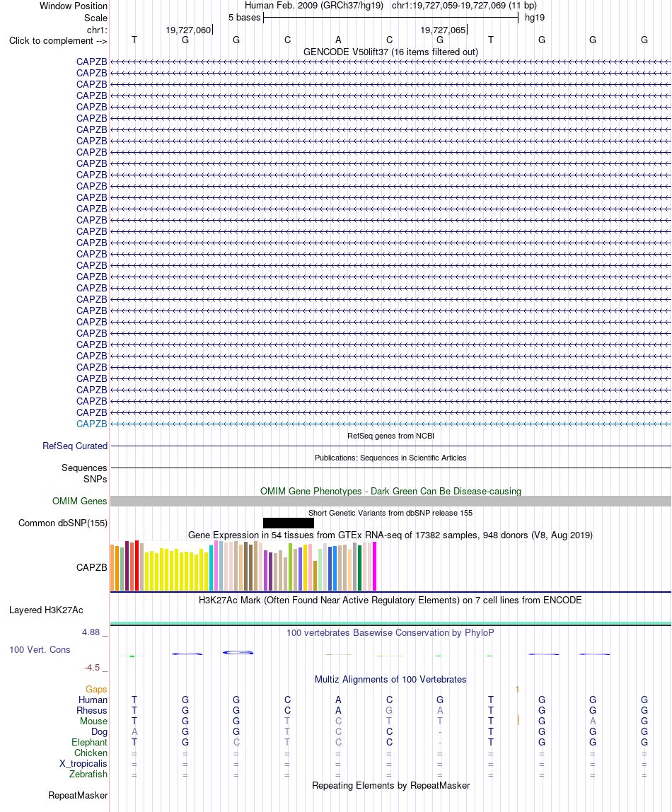Open the 'OMIM Gene Phenotypes' track title
Image resolution: width=672 pixels, height=812 pixels.
[390, 491]
